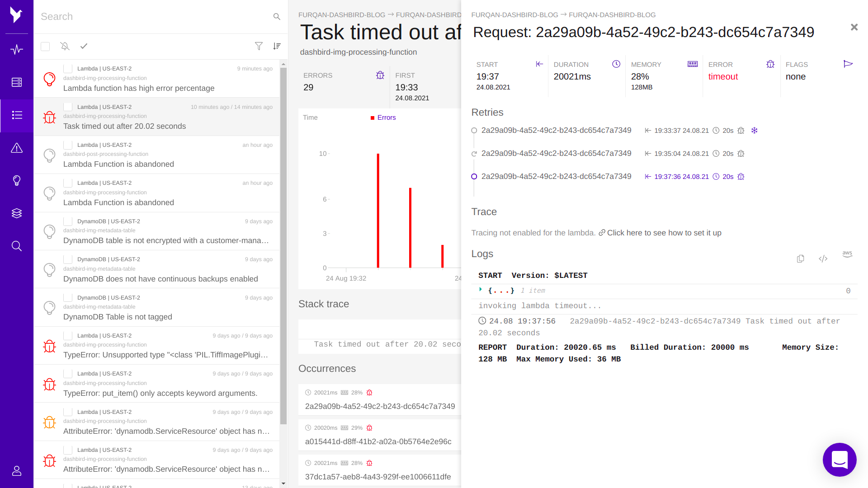Open the filter funnel icon
The height and width of the screenshot is (488, 868).
[259, 46]
